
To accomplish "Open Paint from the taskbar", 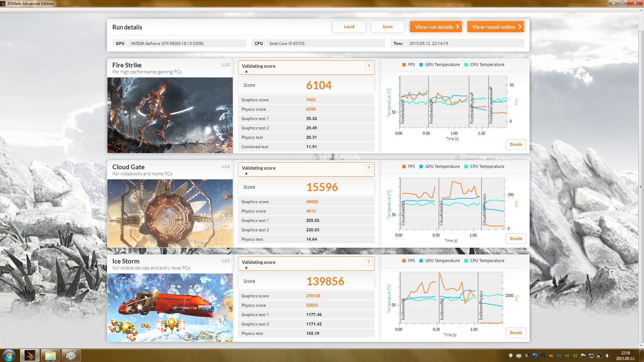I will [71, 355].
